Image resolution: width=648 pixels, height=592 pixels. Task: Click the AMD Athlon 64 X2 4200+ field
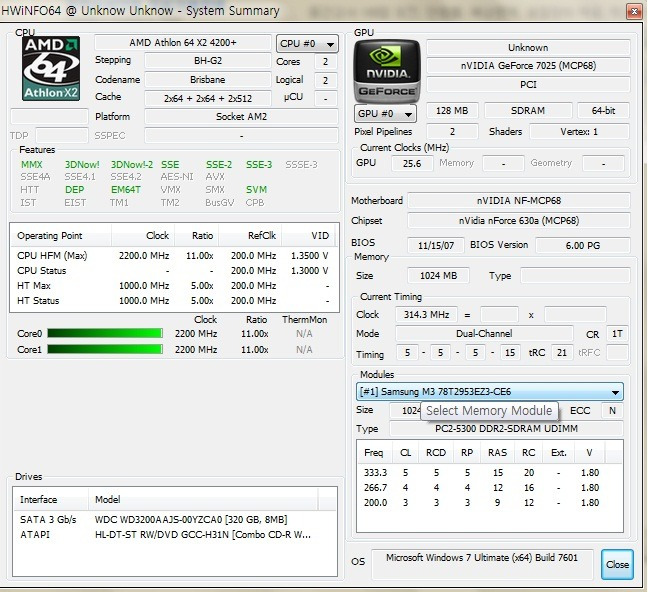[x=183, y=43]
